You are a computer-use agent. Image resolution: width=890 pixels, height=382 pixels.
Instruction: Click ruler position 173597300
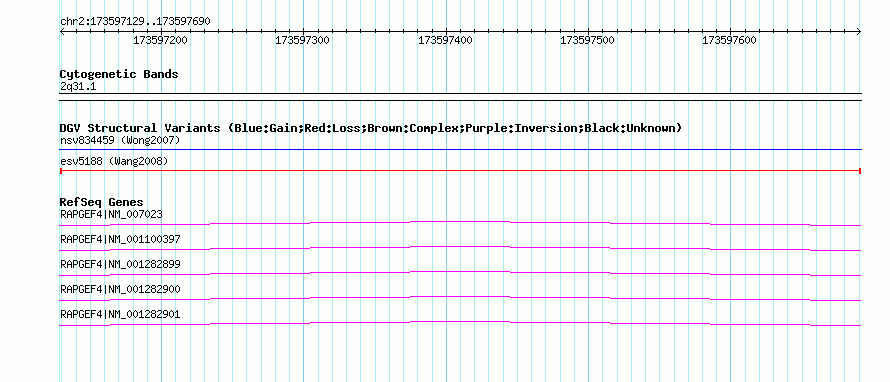tap(302, 40)
